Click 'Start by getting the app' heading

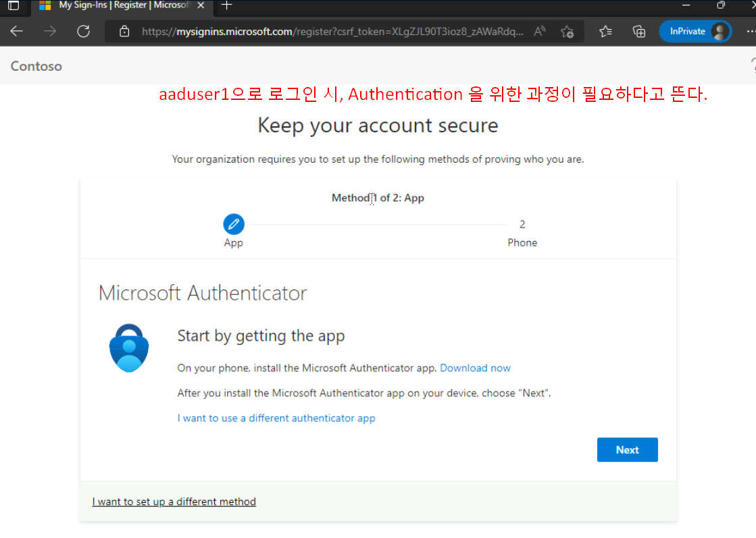[x=261, y=335]
